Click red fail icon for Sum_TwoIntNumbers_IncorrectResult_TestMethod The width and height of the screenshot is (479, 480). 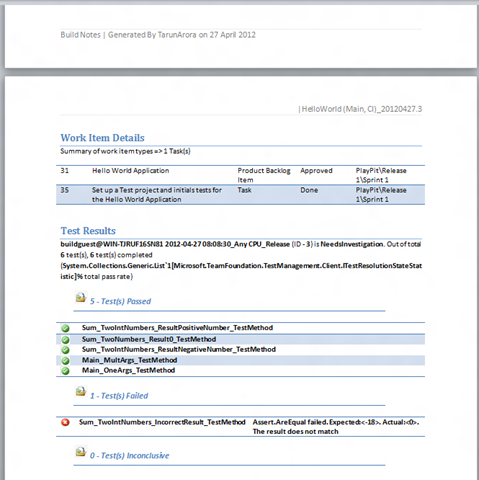65,422
